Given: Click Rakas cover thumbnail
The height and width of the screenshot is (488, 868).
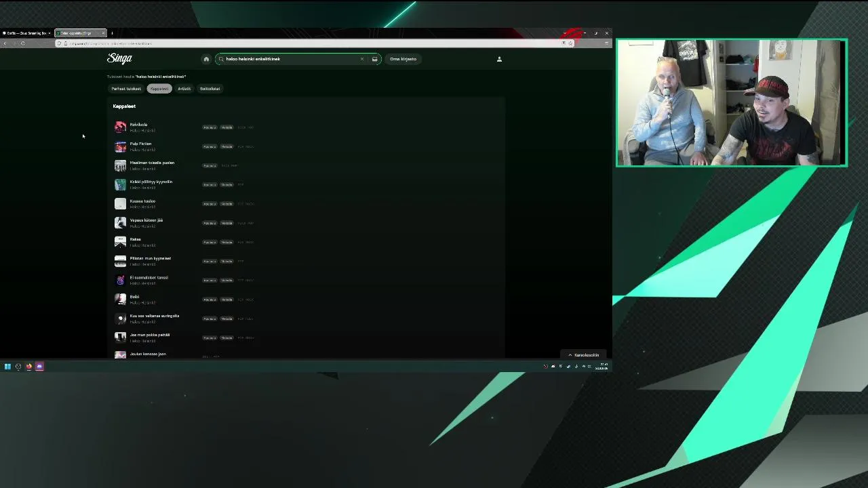Looking at the screenshot, I should (x=120, y=242).
